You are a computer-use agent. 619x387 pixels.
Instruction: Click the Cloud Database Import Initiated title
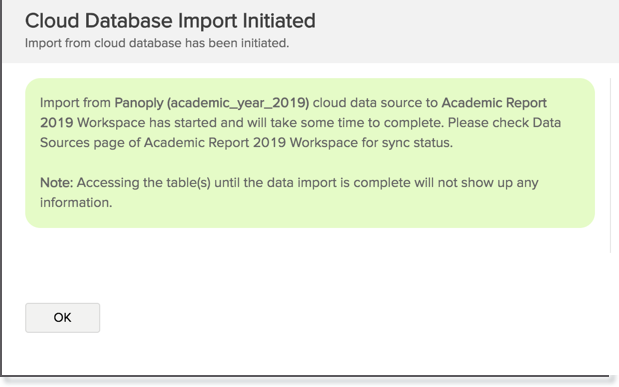pos(170,21)
